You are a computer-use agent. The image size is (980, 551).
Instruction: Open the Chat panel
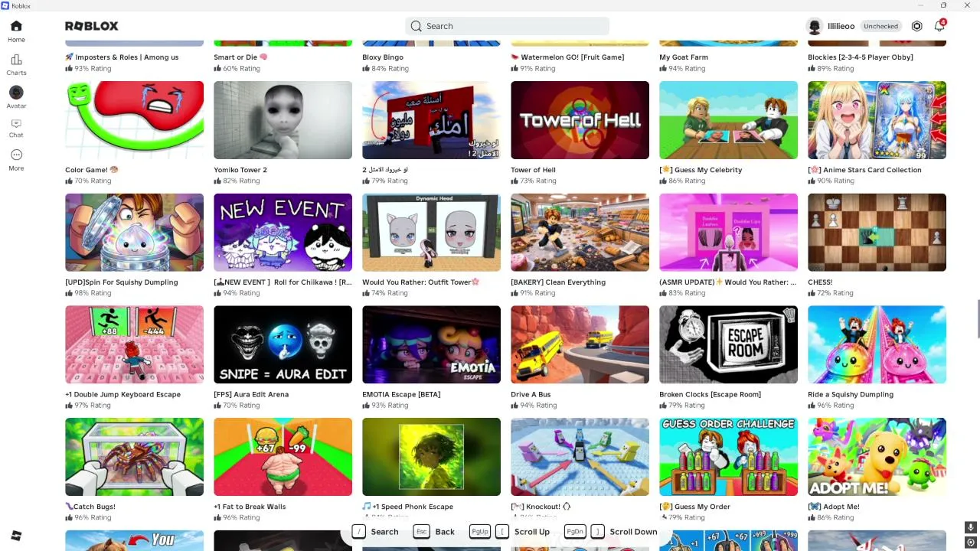point(16,128)
